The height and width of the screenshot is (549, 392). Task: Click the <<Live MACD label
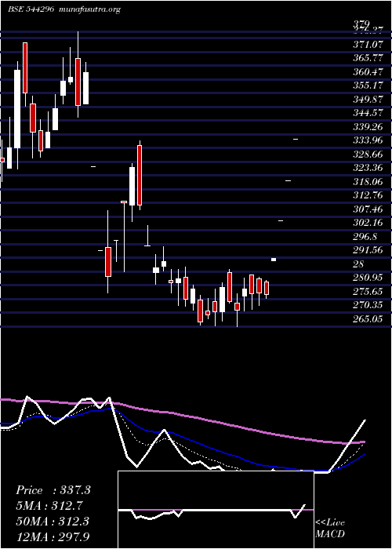coord(330,529)
